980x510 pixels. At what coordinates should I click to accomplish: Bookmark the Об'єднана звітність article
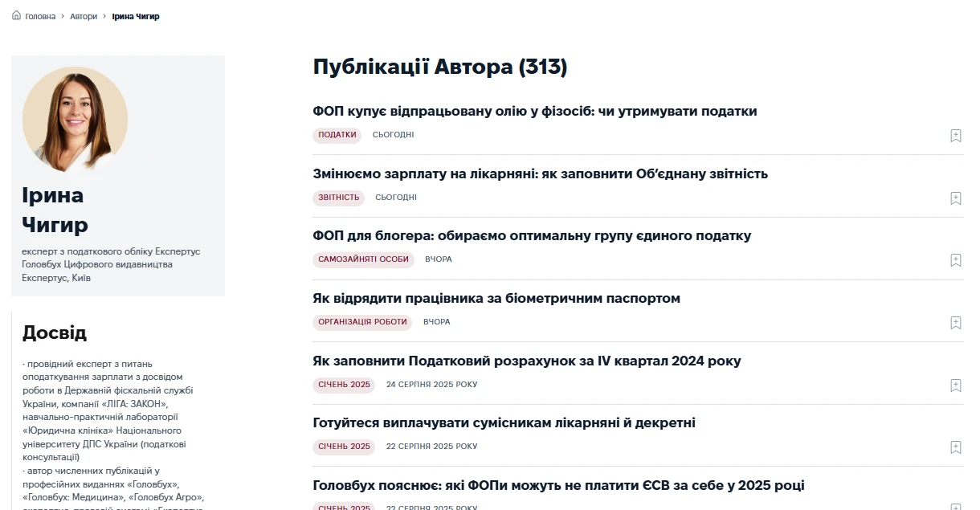[x=955, y=198]
